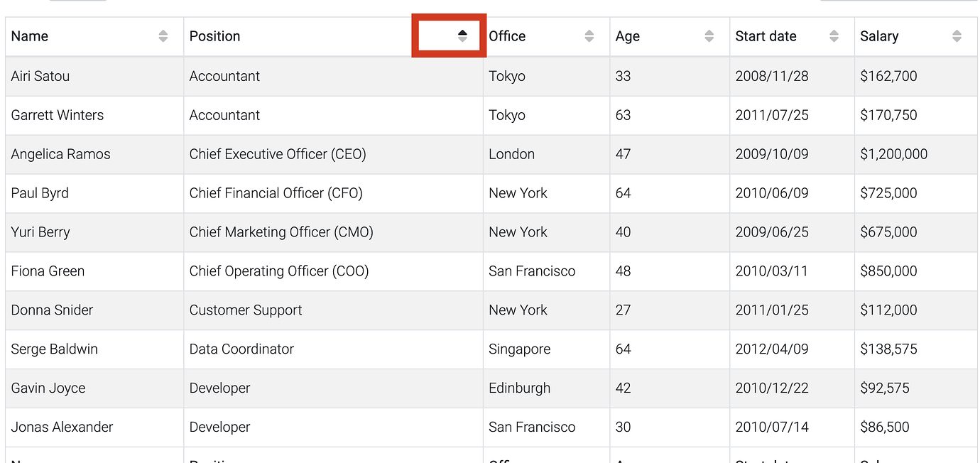The image size is (980, 463).
Task: Select Fiona Green's San Francisco office cell
Action: 532,271
